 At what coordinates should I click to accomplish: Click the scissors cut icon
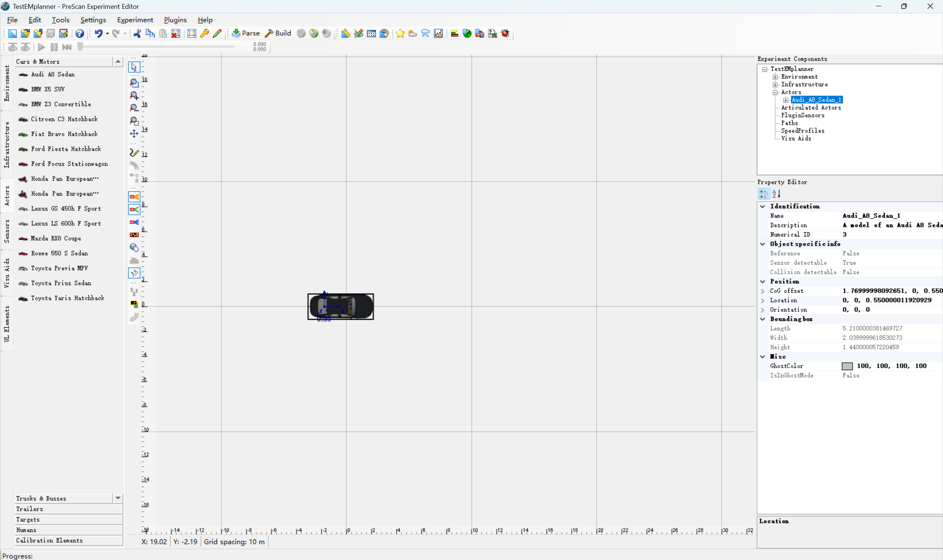point(137,34)
